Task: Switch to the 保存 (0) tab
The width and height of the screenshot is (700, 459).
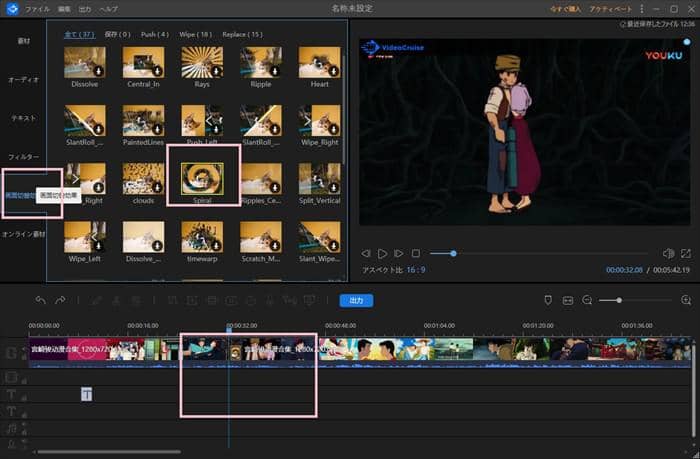Action: pos(117,34)
